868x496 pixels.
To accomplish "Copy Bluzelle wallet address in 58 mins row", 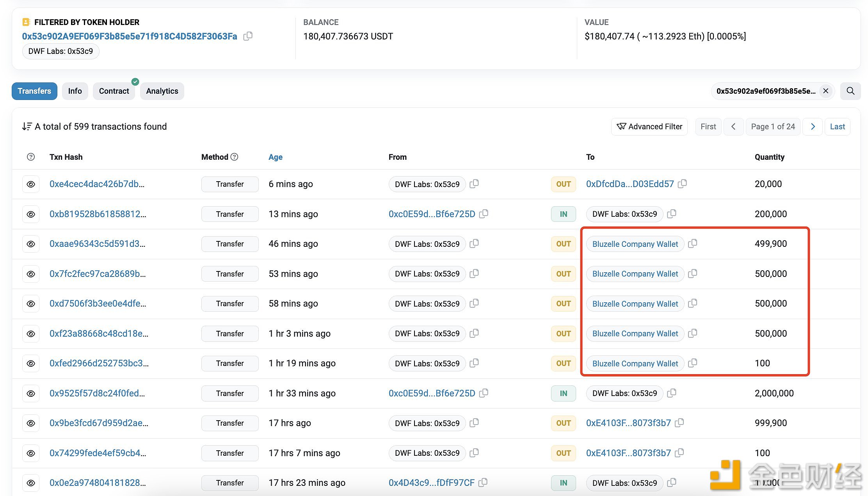I will coord(693,303).
